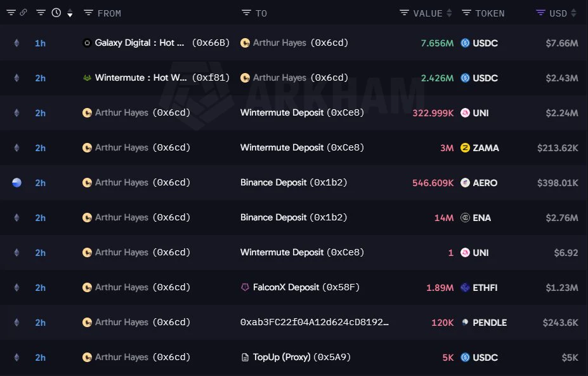The width and height of the screenshot is (588, 376).
Task: Open the 0xab3FC22f04A12d624cD8192… address link
Action: coord(315,322)
